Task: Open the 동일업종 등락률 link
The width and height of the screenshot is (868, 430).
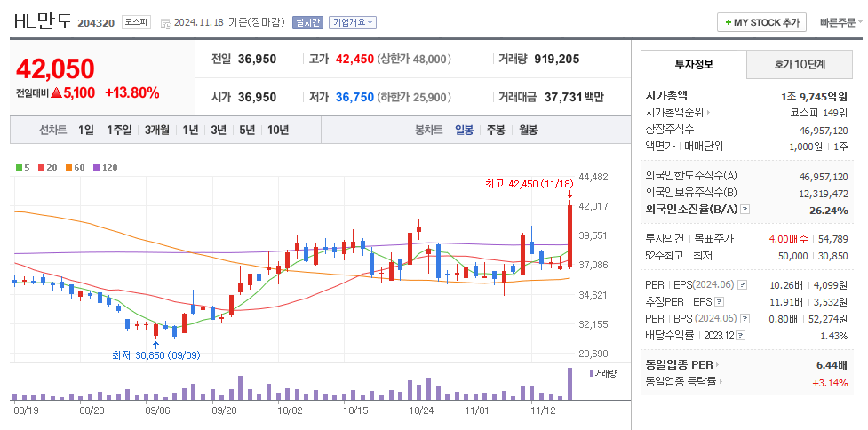Action: 684,382
